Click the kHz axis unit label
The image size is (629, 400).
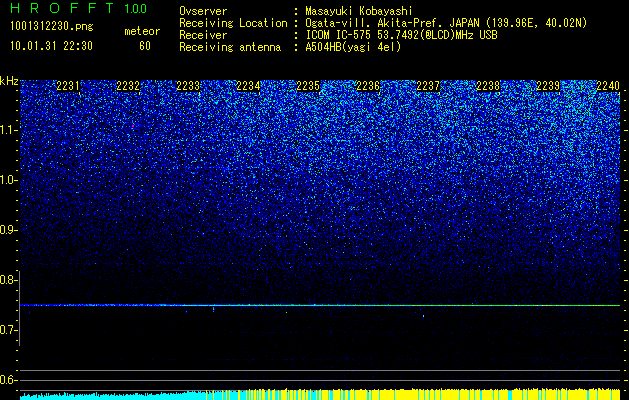[9, 81]
